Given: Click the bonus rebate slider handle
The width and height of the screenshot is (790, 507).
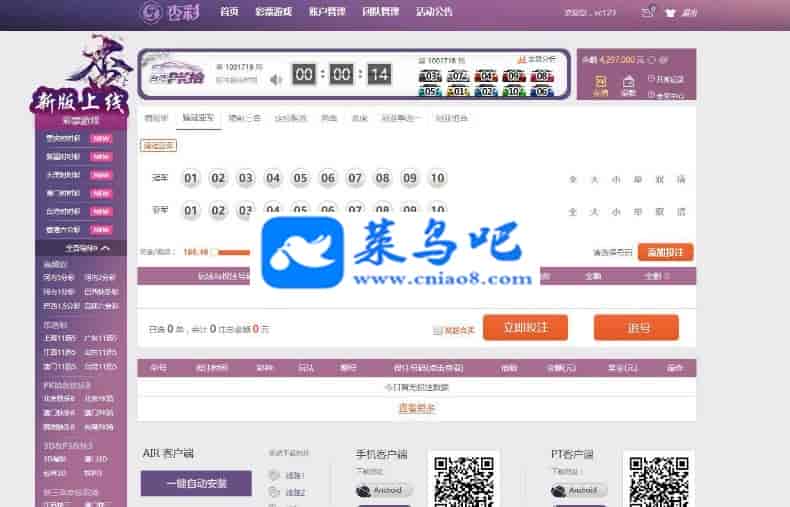Looking at the screenshot, I should [214, 252].
